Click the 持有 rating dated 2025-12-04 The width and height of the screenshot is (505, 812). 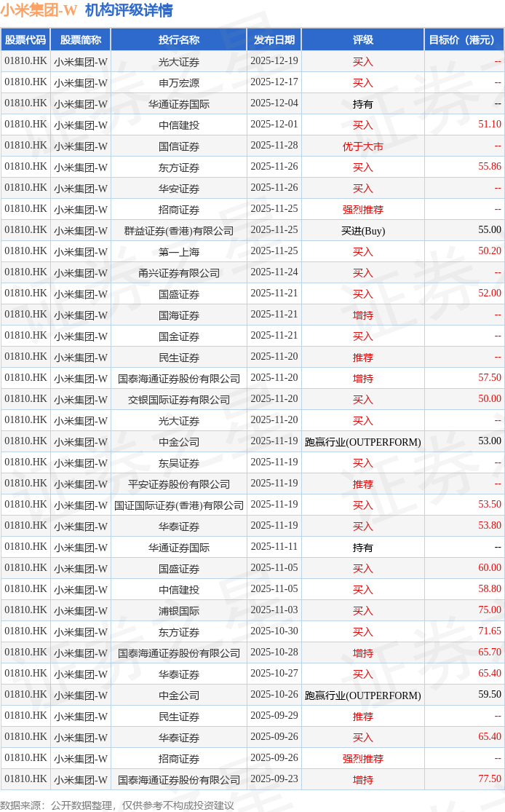(x=362, y=104)
